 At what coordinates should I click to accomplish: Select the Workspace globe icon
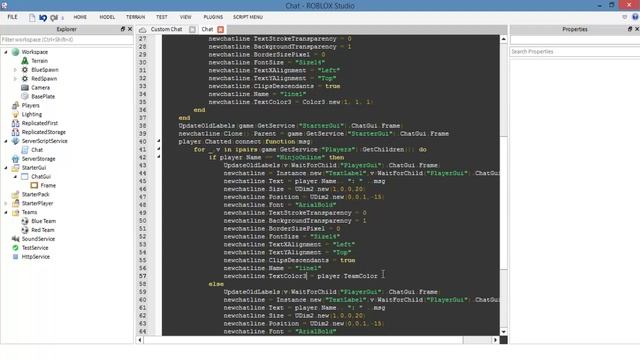(16, 52)
